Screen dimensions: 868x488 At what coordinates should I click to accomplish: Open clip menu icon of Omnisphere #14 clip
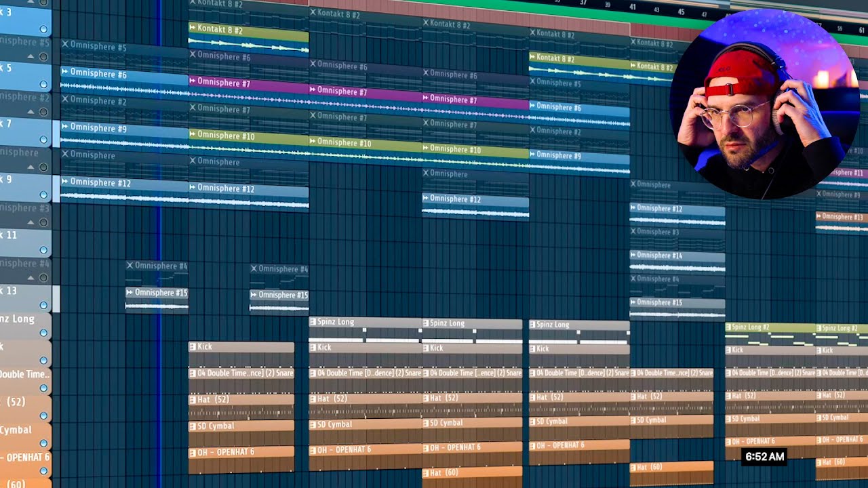click(634, 256)
